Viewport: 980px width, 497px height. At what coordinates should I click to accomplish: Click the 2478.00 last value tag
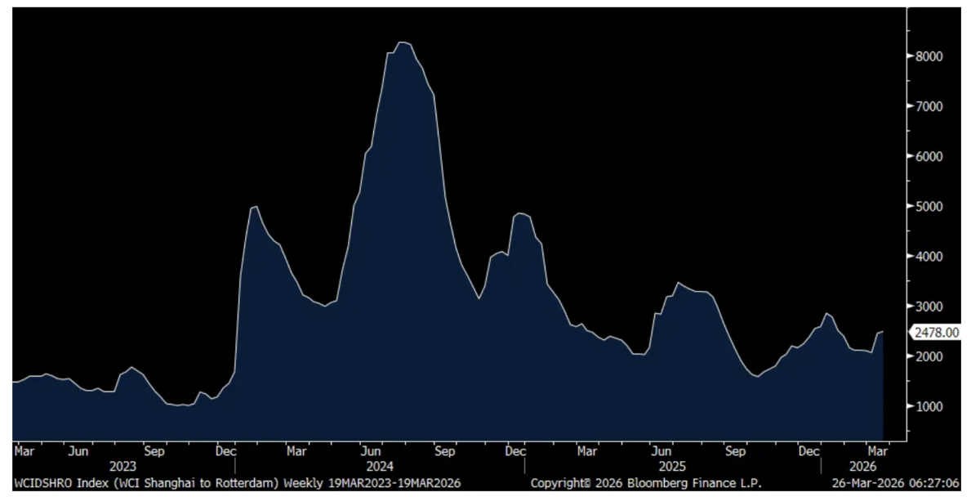(937, 333)
